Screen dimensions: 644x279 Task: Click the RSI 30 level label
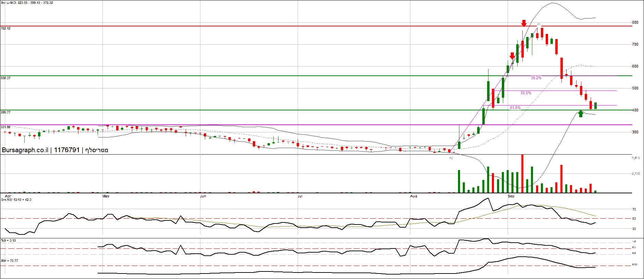tap(634, 229)
